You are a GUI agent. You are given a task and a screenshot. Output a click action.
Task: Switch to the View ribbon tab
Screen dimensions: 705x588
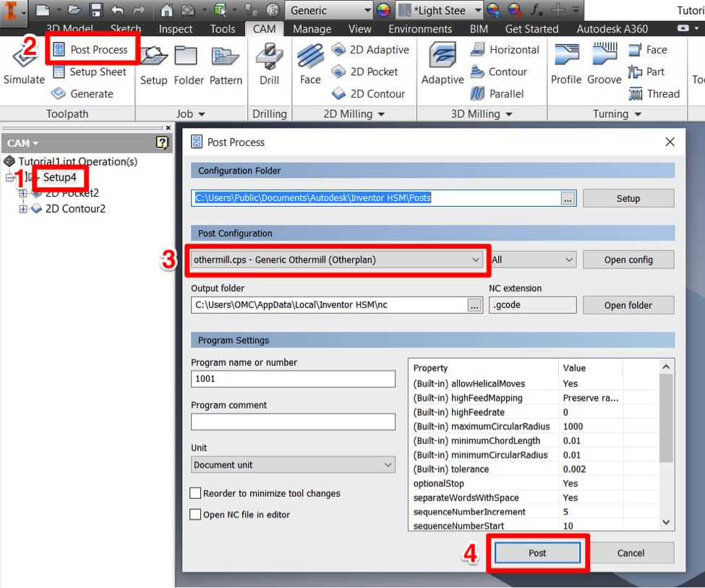(359, 29)
